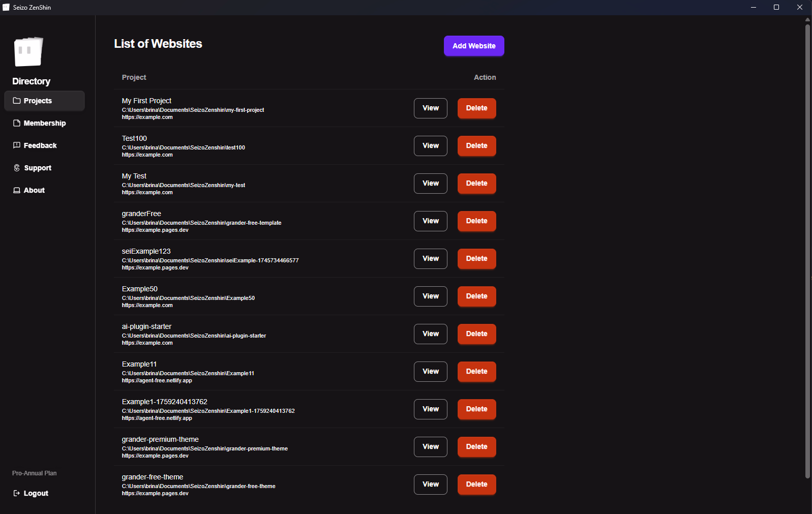This screenshot has height=514, width=812.
Task: Click the Logout arrow icon
Action: [17, 493]
